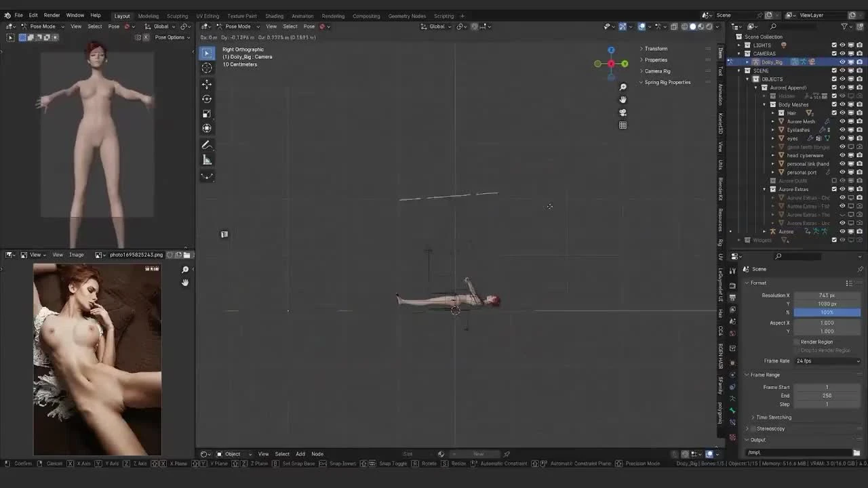Click the New button in the node editor header
This screenshot has height=488, width=868.
(478, 453)
